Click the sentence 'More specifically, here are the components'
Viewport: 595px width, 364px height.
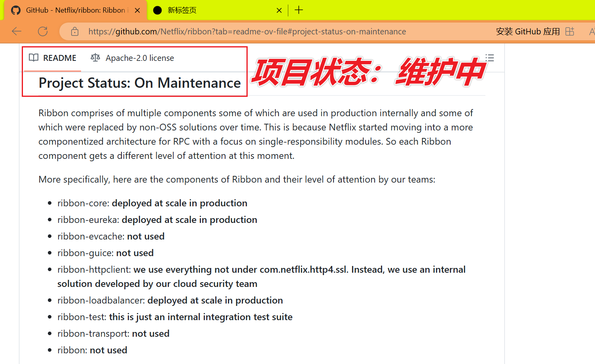pyautogui.click(x=237, y=179)
